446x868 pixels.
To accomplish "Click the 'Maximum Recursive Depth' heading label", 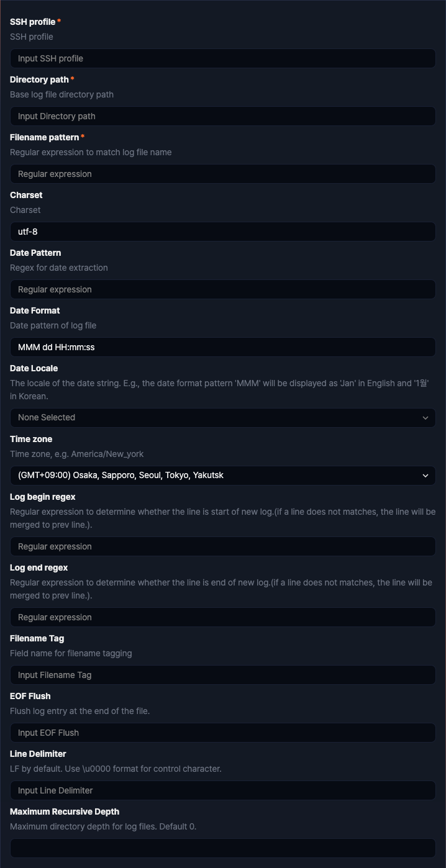I will [65, 811].
